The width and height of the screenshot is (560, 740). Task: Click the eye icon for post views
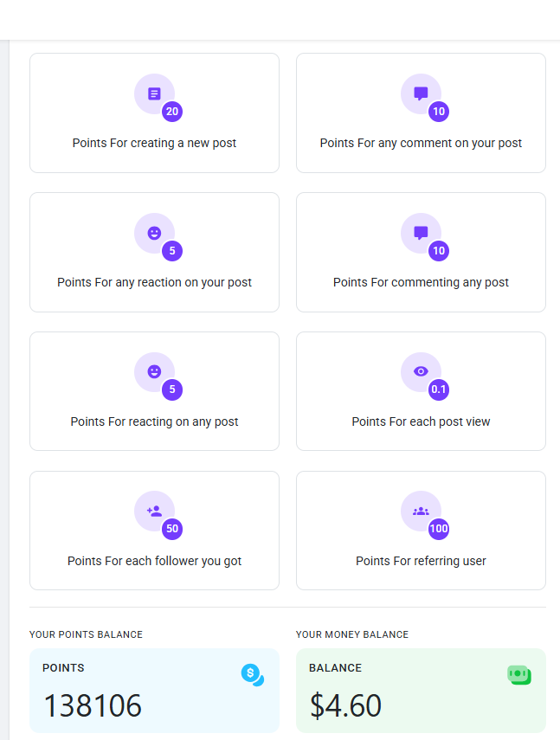[421, 372]
